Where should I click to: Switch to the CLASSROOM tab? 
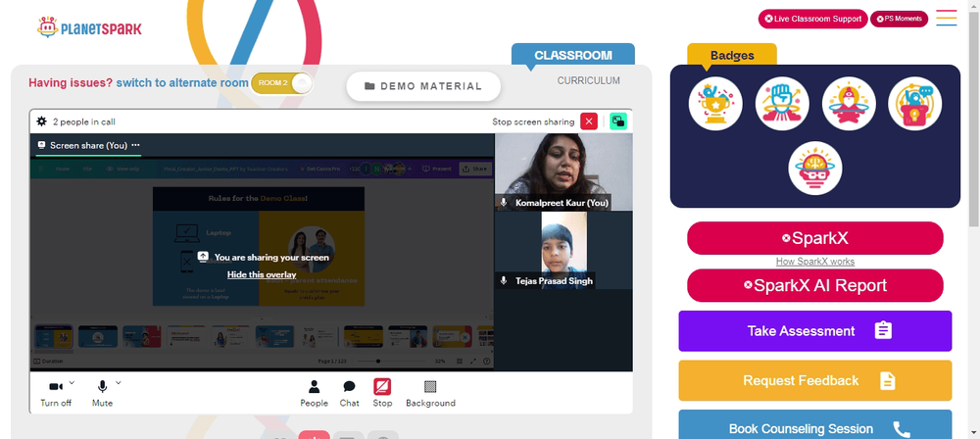click(x=573, y=55)
